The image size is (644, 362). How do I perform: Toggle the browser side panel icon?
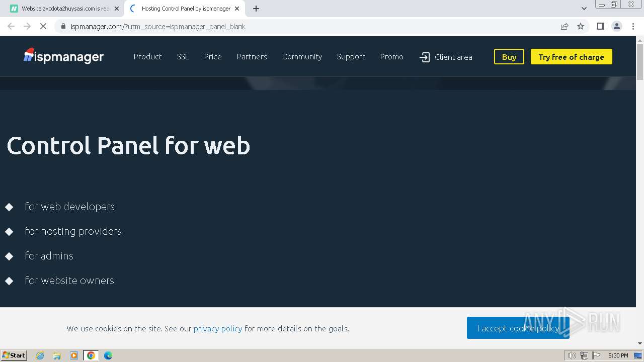tap(600, 26)
